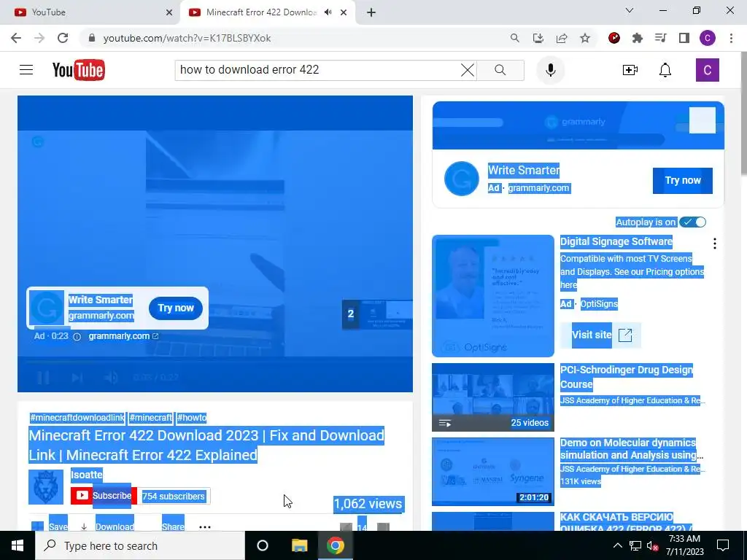Open the YouTube hamburger guide menu
Viewport: 747px width, 560px height.
[x=26, y=70]
